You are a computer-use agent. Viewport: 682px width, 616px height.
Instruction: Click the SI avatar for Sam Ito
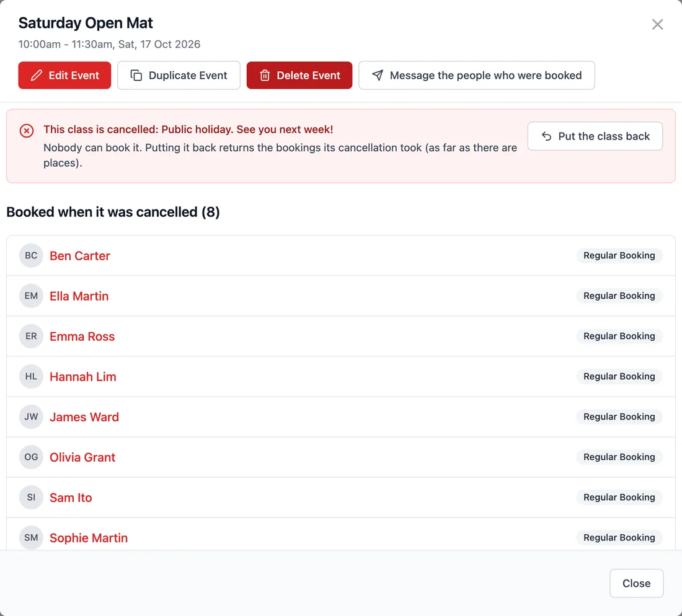(x=31, y=497)
